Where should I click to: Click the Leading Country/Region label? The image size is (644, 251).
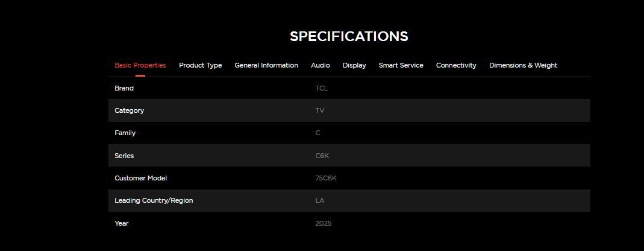pos(154,200)
